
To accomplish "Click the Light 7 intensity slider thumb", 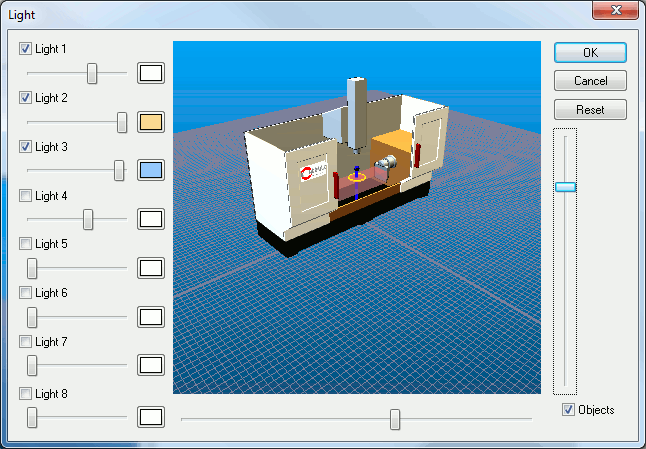I will click(32, 365).
